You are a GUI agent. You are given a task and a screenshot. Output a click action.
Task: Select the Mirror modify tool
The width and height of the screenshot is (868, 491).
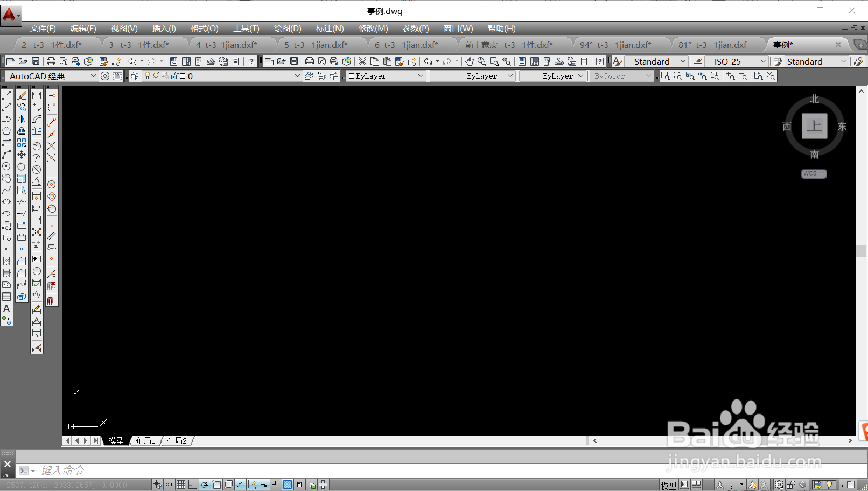[22, 119]
